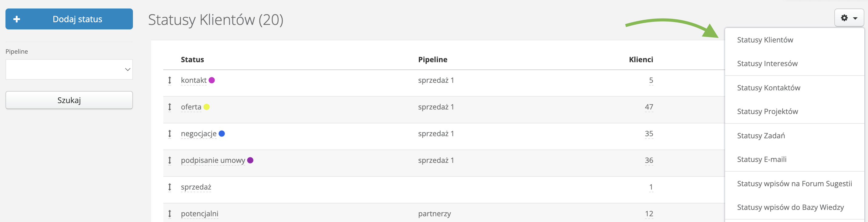Choose Statusy Kontaktów menu entry
This screenshot has height=222, width=868.
tap(768, 88)
